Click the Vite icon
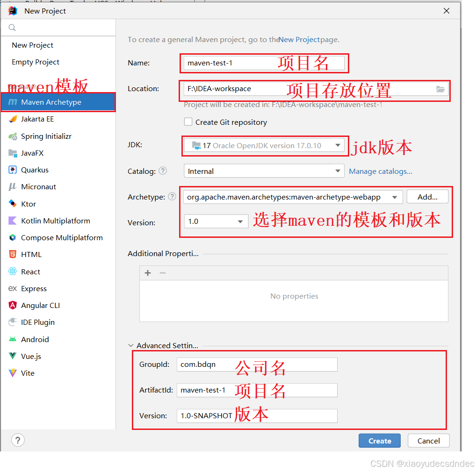 pyautogui.click(x=13, y=373)
